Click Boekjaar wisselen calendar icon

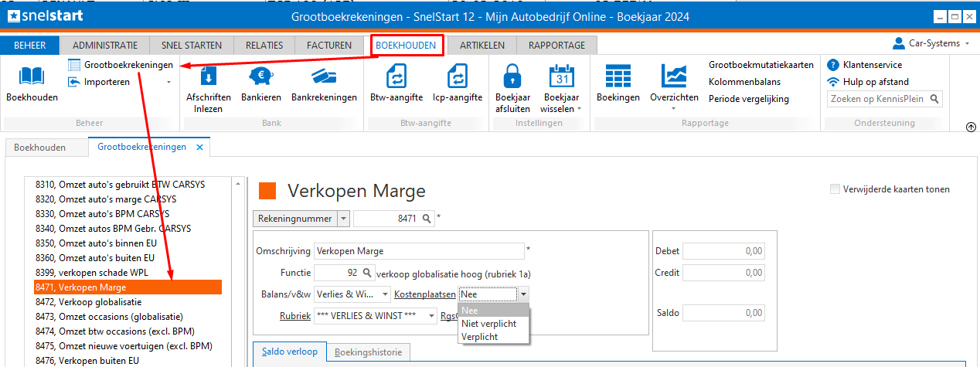562,76
